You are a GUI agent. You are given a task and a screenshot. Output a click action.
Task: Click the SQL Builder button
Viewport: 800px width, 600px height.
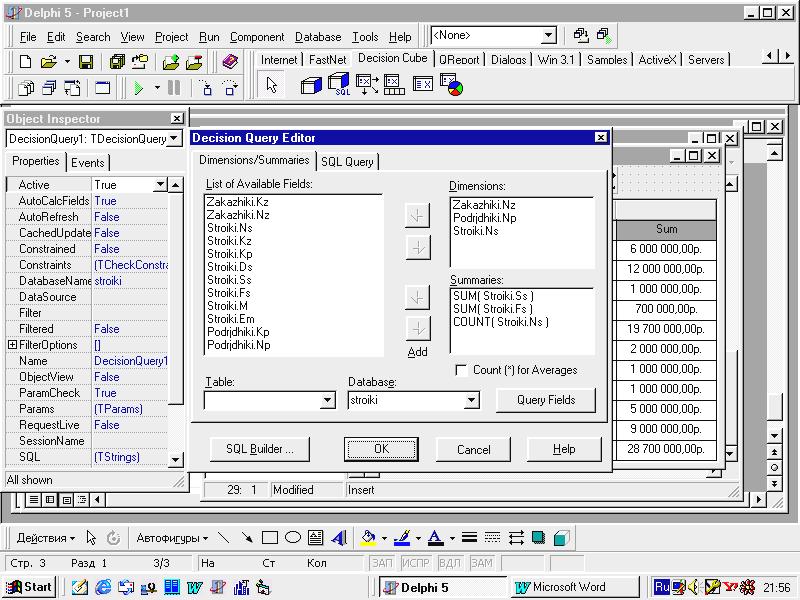[x=260, y=449]
